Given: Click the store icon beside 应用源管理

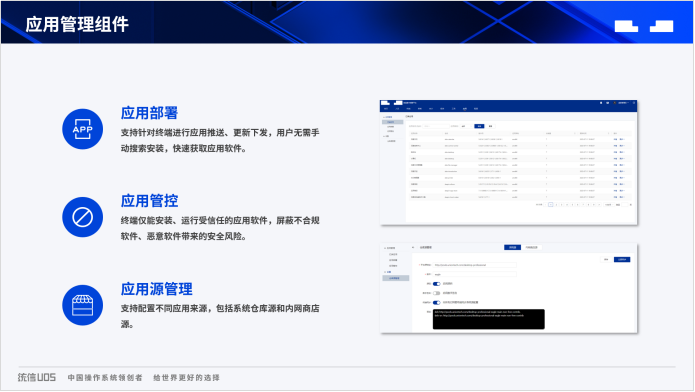Looking at the screenshot, I should [82, 305].
